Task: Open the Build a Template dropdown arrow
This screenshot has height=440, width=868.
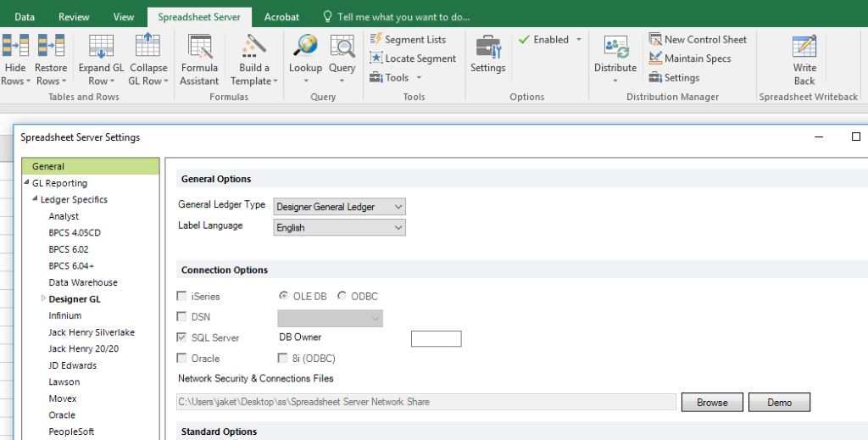Action: [275, 81]
